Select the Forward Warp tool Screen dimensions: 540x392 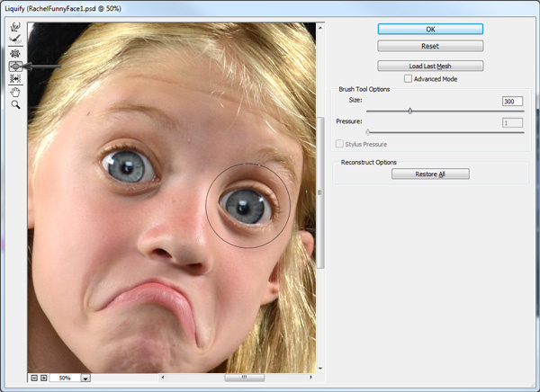click(15, 26)
